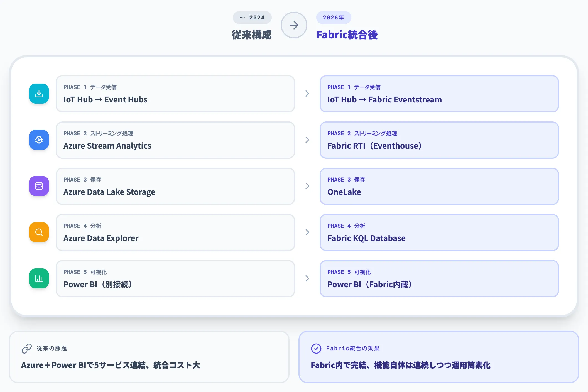Image resolution: width=588 pixels, height=392 pixels.
Task: Click the chevron after Azure Stream Analytics
Action: pyautogui.click(x=307, y=140)
